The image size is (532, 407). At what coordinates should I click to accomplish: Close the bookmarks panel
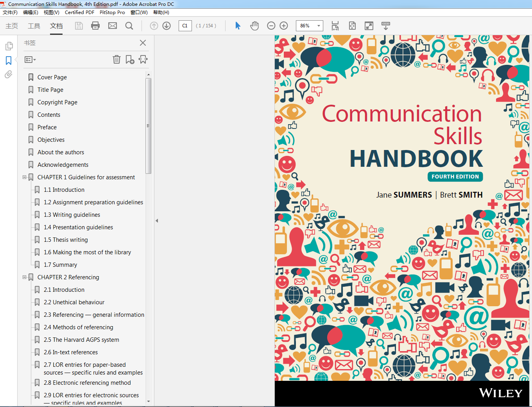[143, 43]
